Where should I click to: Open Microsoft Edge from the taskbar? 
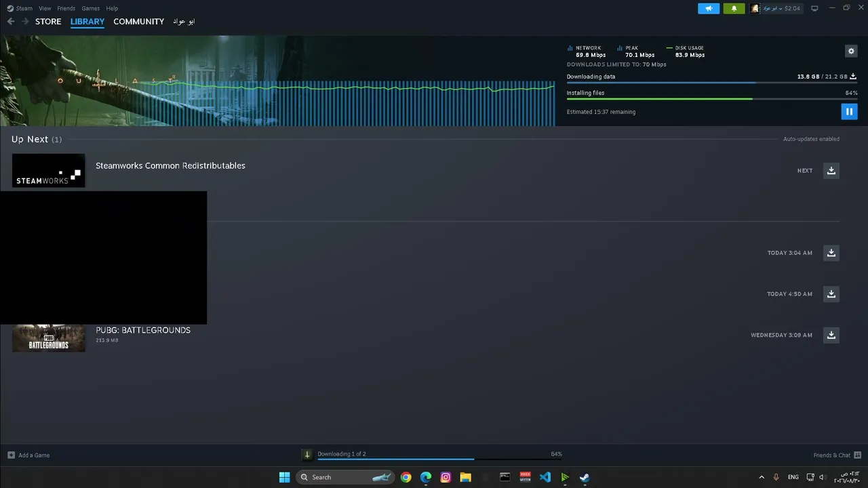(426, 477)
